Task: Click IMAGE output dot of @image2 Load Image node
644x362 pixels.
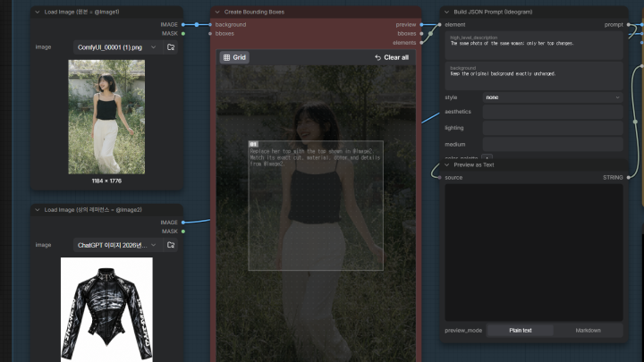Action: point(183,223)
